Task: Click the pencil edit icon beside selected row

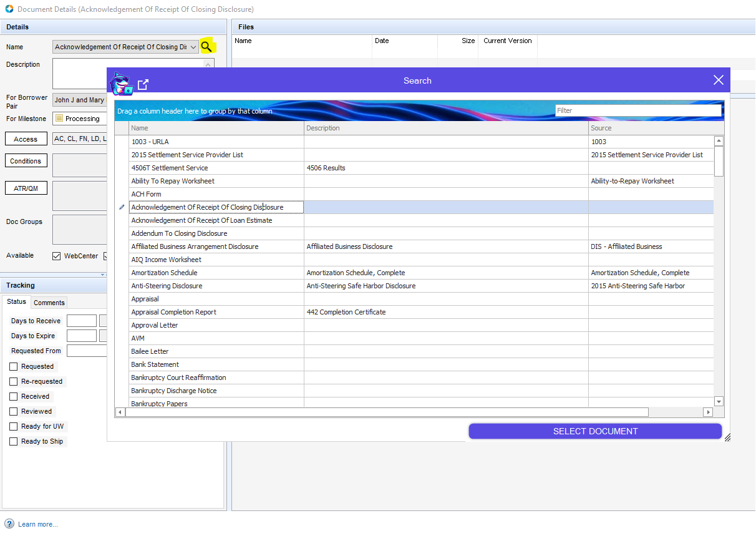Action: (122, 207)
